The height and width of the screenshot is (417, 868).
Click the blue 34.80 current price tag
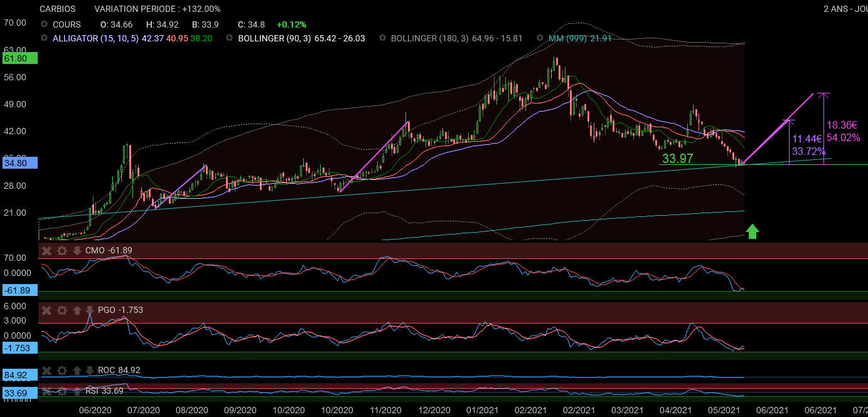19,163
